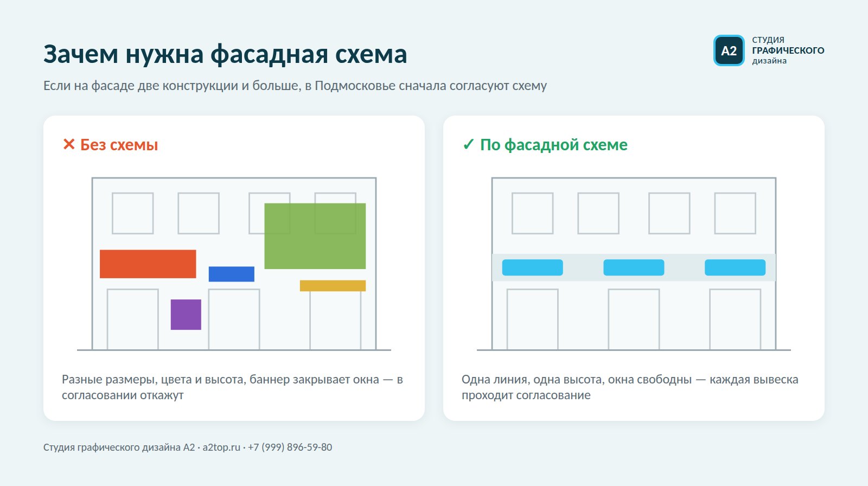Open the a2top.ru link in the footer

coord(221,447)
